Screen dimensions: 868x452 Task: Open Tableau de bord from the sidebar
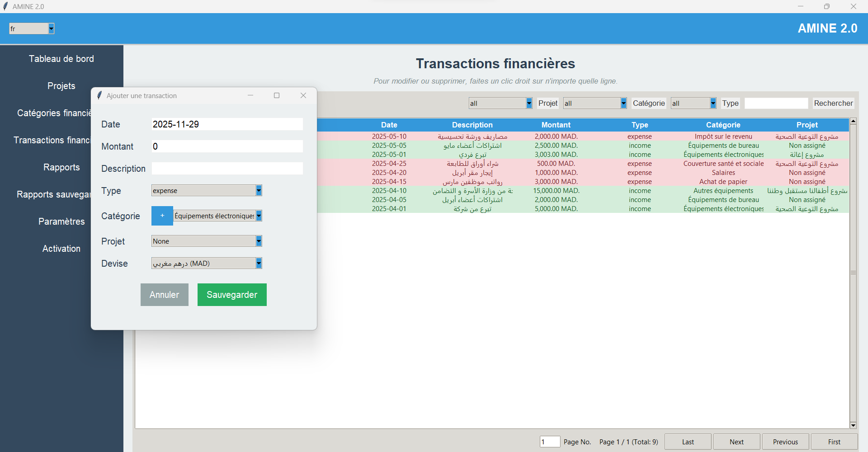pos(61,58)
